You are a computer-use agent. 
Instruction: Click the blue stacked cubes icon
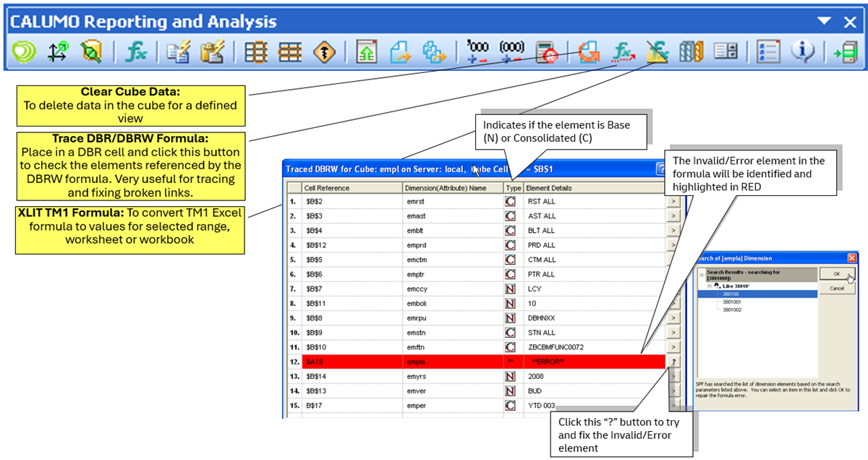click(x=433, y=51)
